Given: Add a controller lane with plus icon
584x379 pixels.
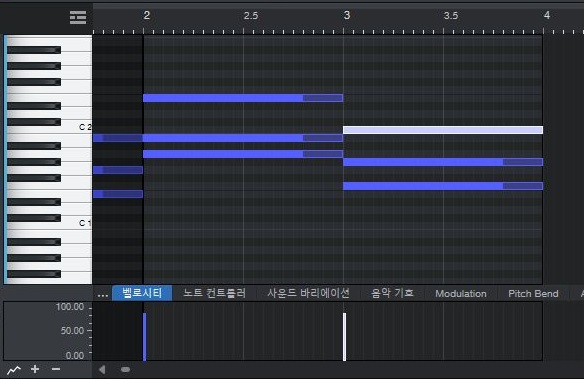Looking at the screenshot, I should click(x=35, y=369).
